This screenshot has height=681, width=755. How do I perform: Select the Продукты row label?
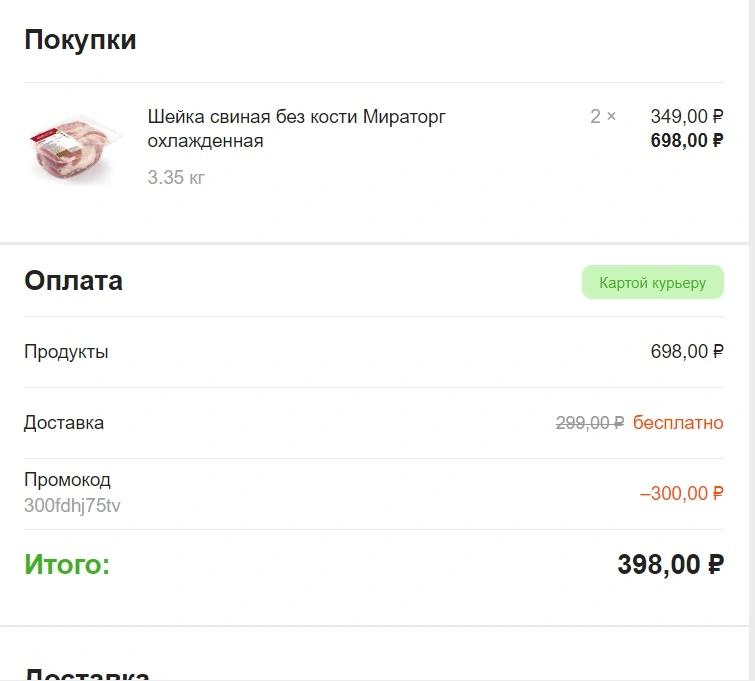[66, 352]
